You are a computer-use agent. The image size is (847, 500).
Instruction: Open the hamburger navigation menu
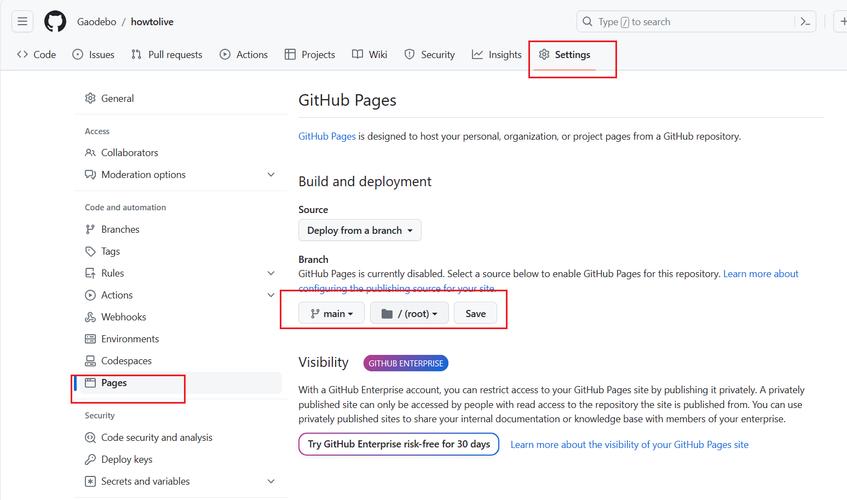click(x=22, y=22)
